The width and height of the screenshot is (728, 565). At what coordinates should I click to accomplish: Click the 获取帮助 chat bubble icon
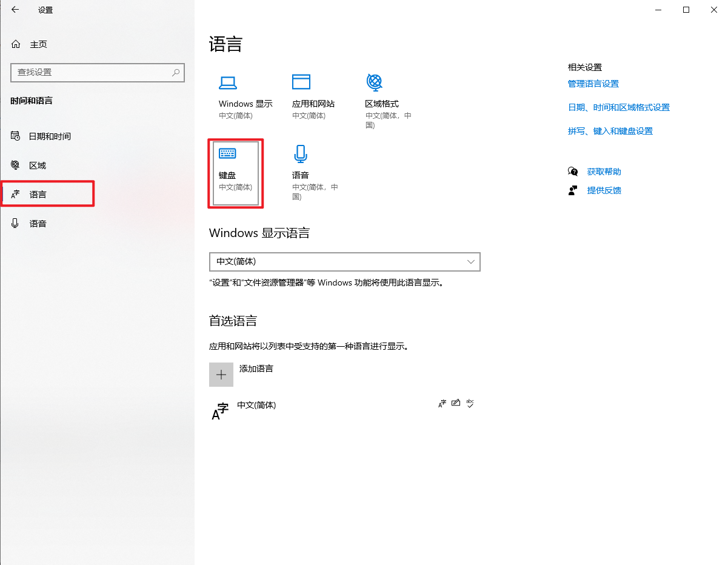coord(573,172)
